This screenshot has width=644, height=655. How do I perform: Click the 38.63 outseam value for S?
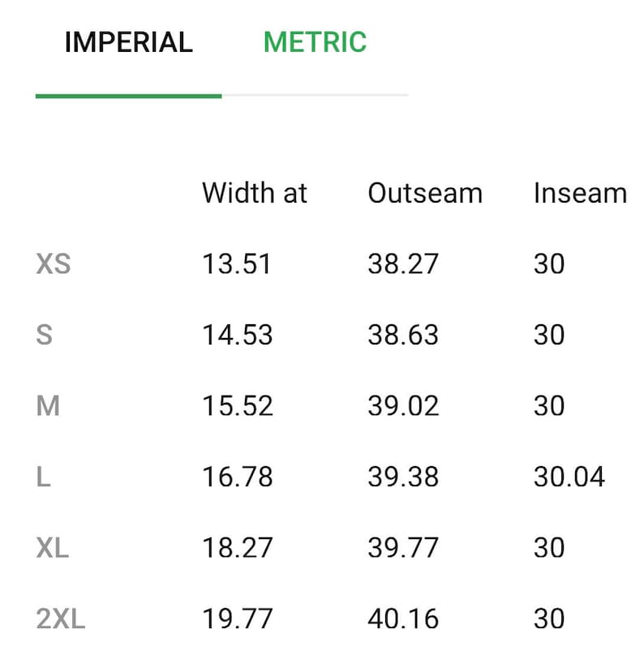403,335
